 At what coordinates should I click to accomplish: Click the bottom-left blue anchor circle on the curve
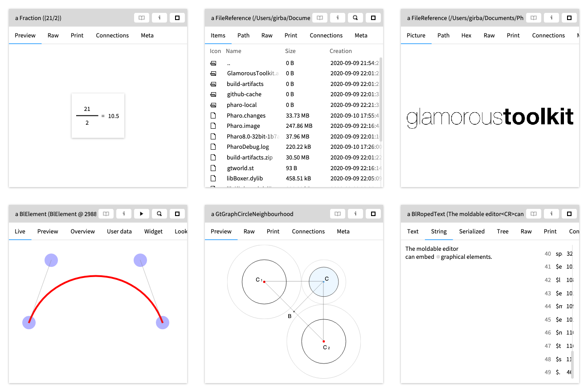29,323
